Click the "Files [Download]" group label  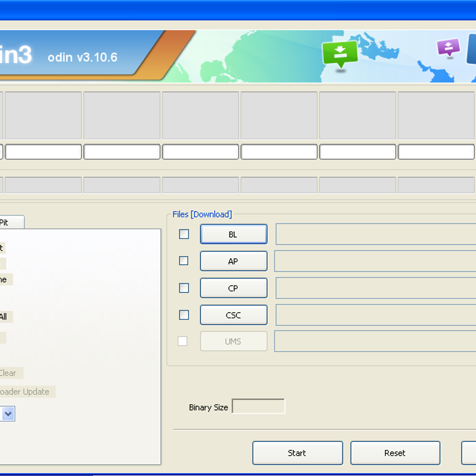[x=202, y=214]
